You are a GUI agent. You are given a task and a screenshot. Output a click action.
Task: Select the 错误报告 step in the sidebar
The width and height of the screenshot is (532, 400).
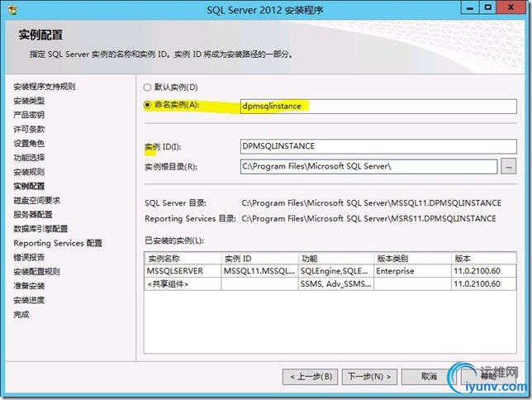point(29,258)
